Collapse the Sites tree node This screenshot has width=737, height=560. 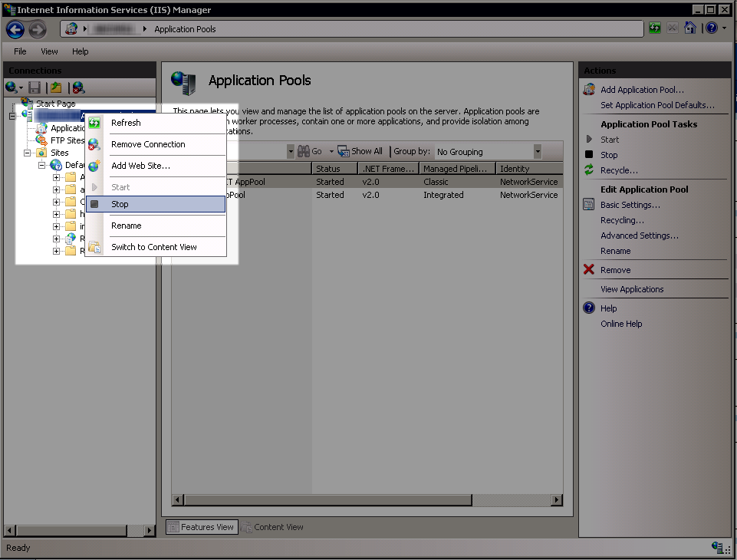coord(28,153)
